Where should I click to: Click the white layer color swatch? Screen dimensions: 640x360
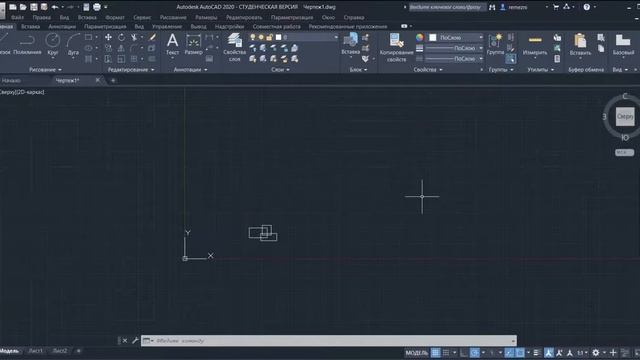278,37
